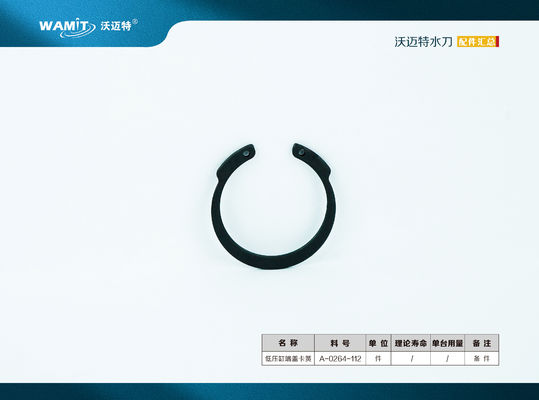Click the 件 unit cell
This screenshot has width=539, height=400.
(x=378, y=359)
